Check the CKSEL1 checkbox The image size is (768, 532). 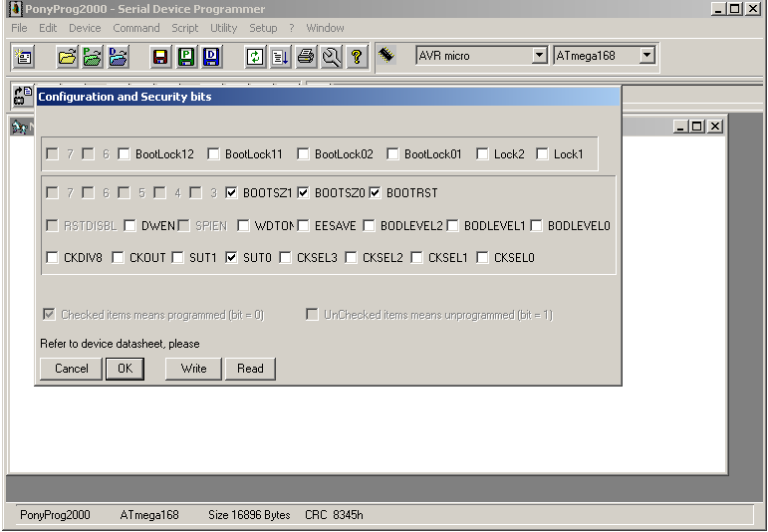coord(416,258)
